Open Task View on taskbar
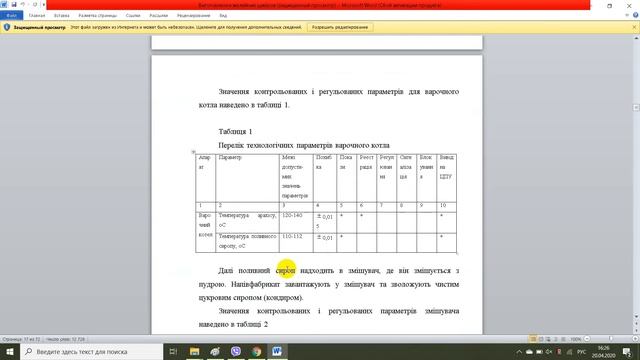 (173, 351)
